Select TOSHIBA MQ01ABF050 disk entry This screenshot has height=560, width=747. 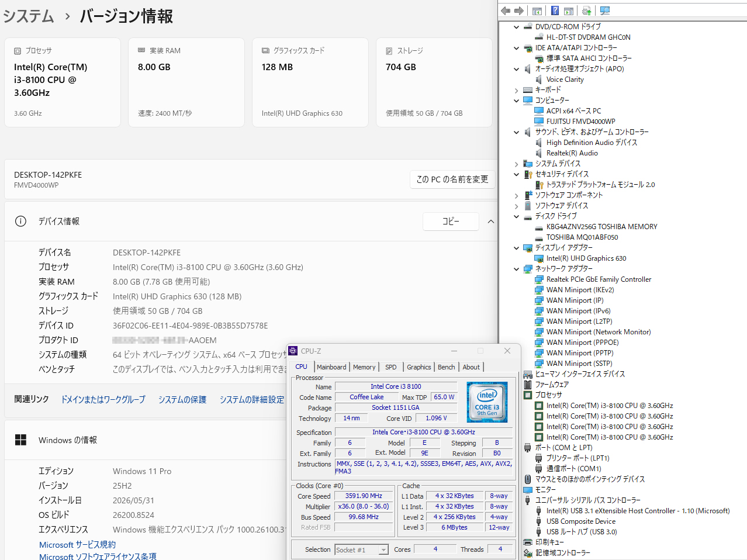pos(582,237)
